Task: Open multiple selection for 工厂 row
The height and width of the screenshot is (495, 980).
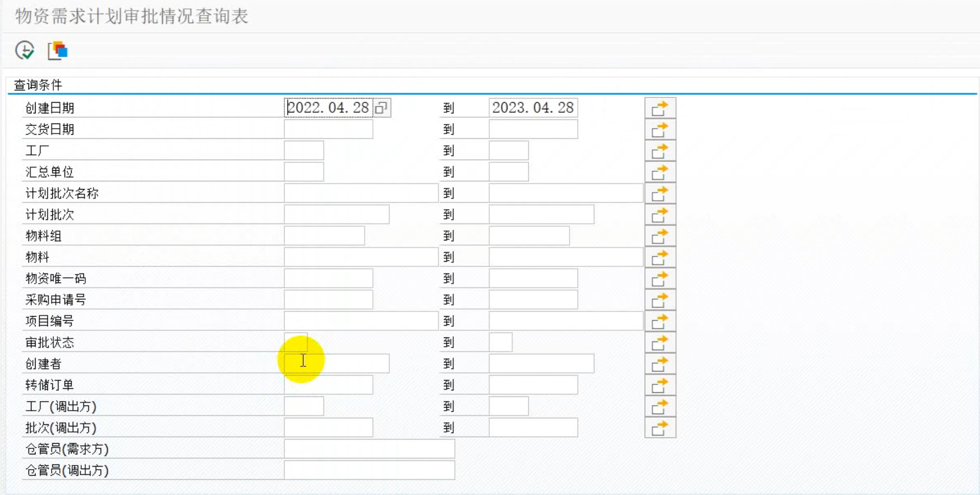Action: point(659,151)
